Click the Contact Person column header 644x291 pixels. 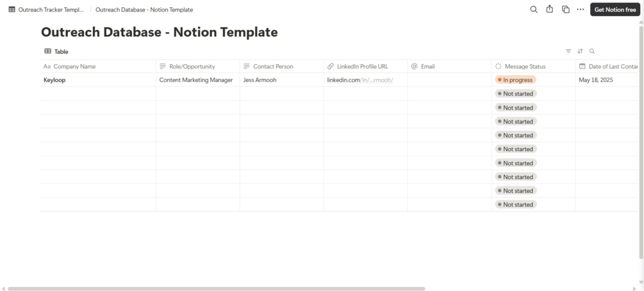tap(273, 67)
